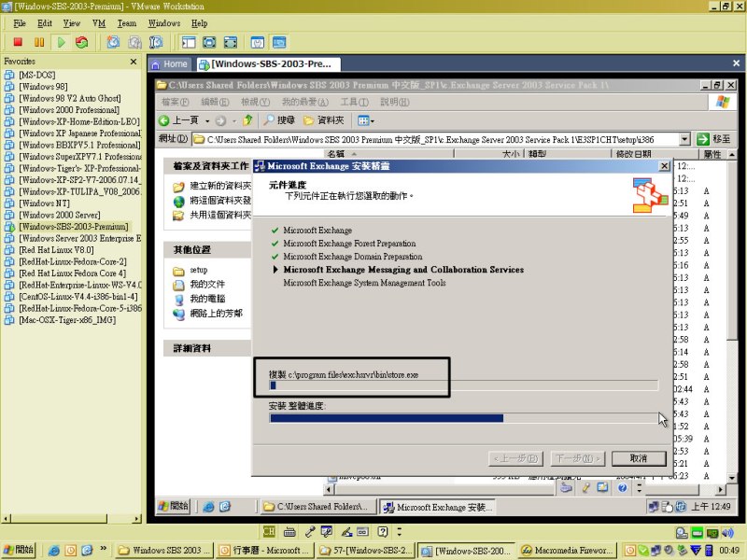Viewport: 747px width, 560px height.
Task: Click the Reset virtual machine toolbar icon
Action: point(82,42)
